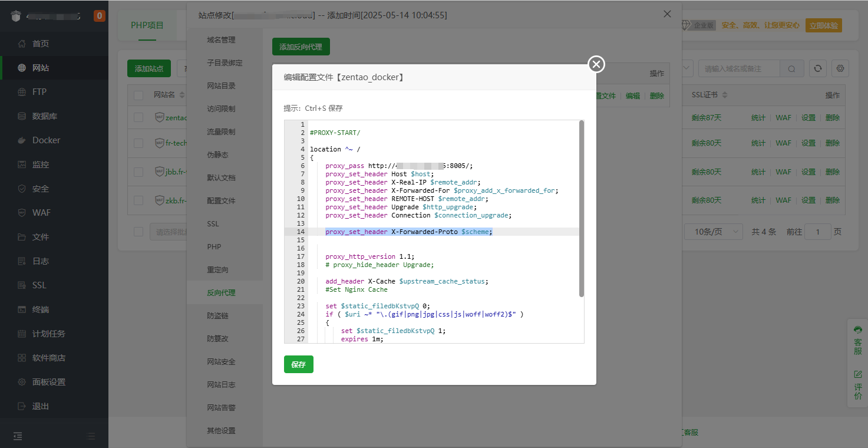Check the fr-tech site row checkbox
This screenshot has height=448, width=868.
click(x=138, y=143)
